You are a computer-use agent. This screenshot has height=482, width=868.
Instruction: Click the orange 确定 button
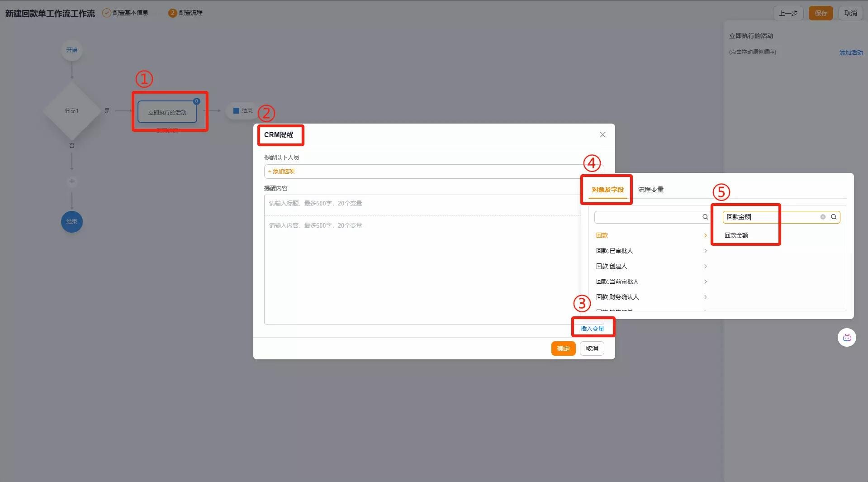coord(563,348)
